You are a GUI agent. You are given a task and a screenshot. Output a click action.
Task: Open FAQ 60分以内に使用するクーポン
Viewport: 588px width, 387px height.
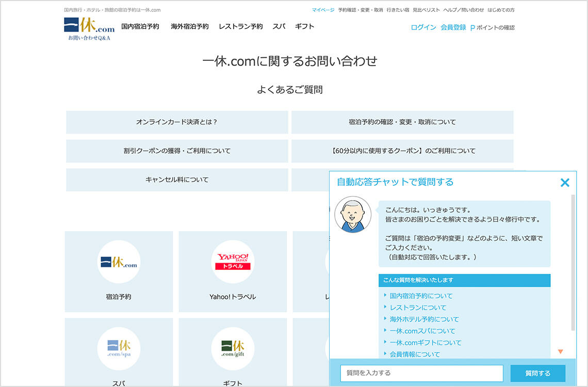click(402, 151)
